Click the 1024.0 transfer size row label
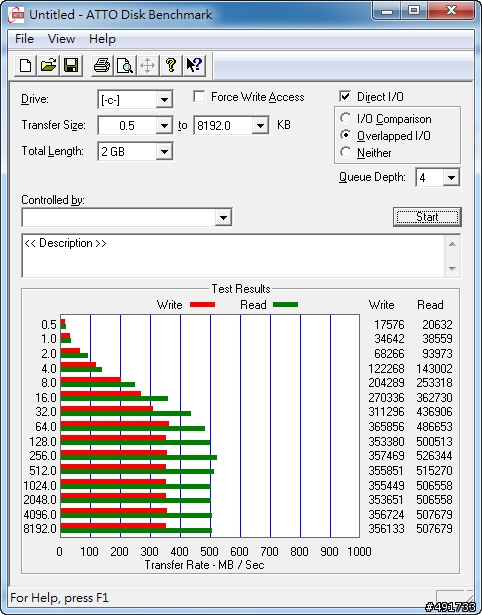The height and width of the screenshot is (615, 482). click(40, 486)
